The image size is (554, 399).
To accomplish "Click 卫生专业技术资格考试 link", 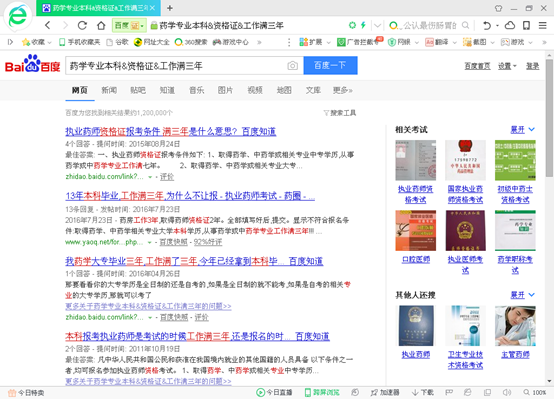I will pyautogui.click(x=465, y=360).
